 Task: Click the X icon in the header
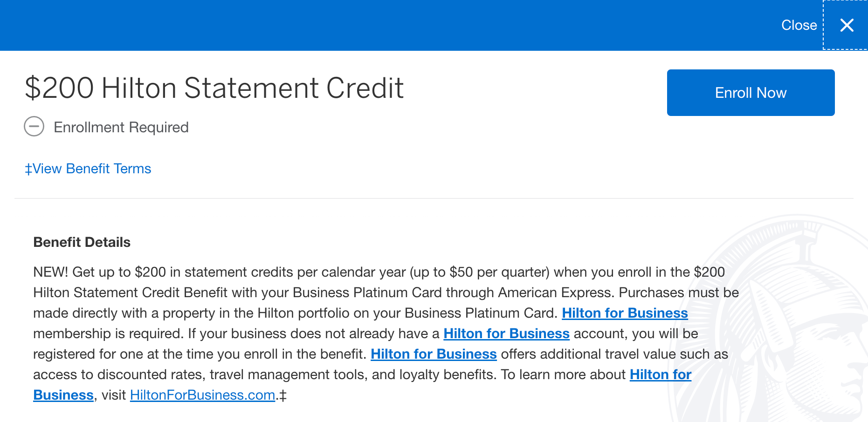pos(847,25)
